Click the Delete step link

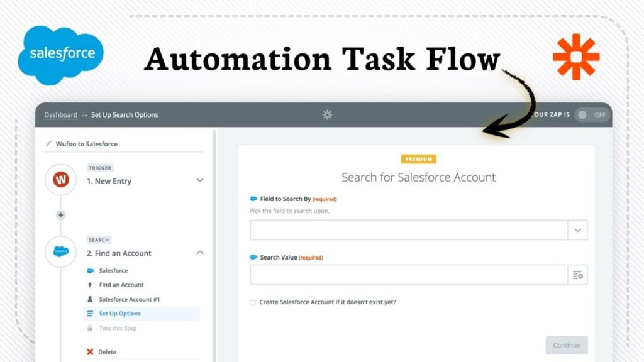(x=107, y=352)
